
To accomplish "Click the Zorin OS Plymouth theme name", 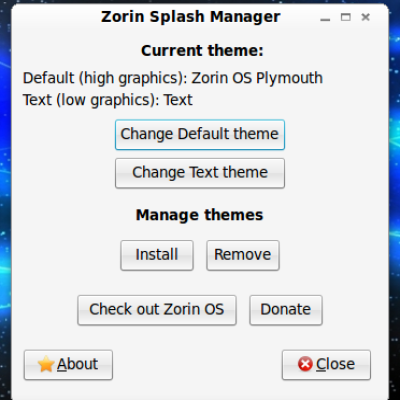I will pyautogui.click(x=257, y=78).
